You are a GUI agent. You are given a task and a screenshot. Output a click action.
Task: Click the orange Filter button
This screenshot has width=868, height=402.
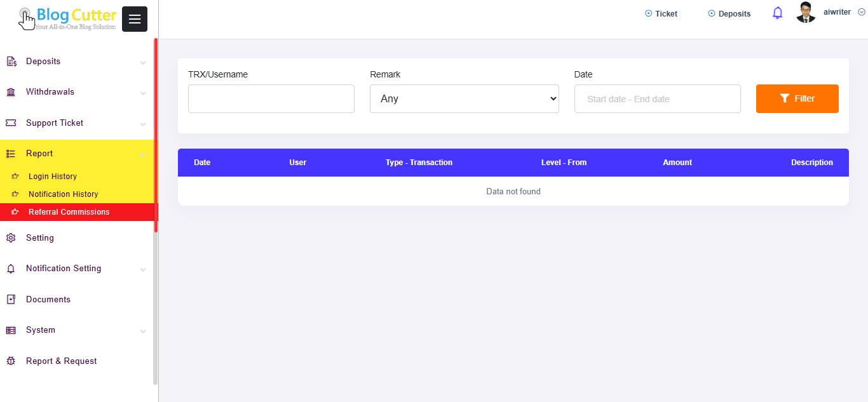tap(797, 99)
